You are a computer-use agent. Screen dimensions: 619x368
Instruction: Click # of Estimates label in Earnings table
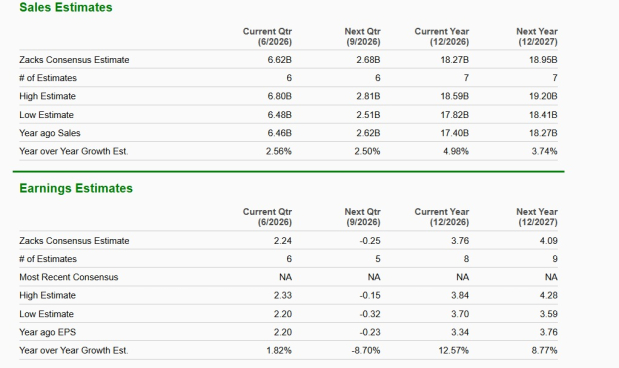48,259
